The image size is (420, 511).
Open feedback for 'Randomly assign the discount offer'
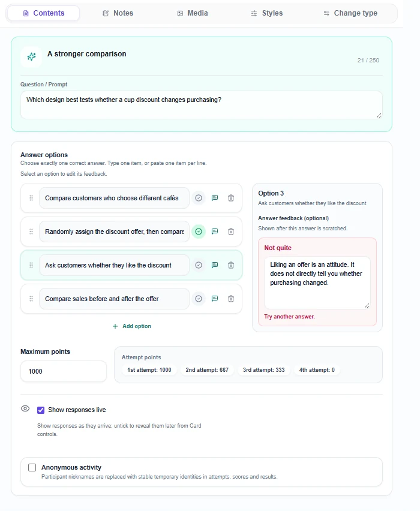pos(215,232)
